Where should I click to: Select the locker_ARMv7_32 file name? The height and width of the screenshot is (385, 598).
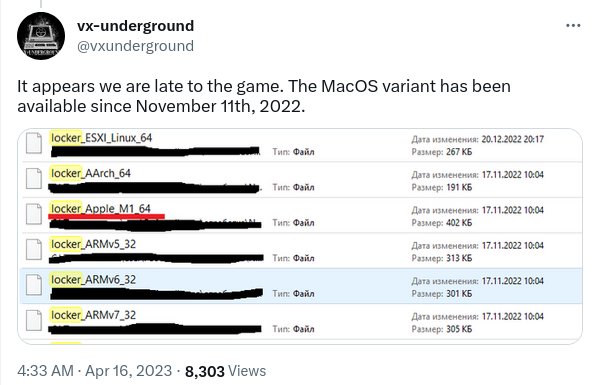point(93,315)
